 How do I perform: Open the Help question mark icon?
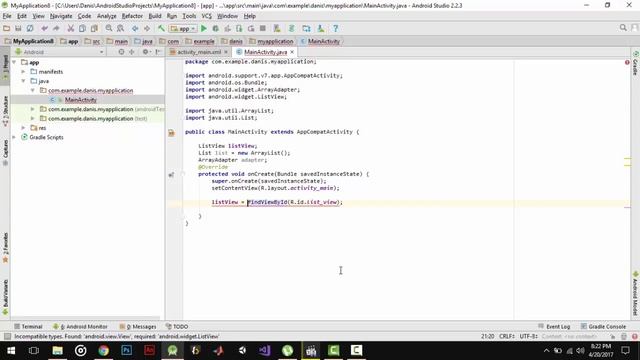point(335,28)
